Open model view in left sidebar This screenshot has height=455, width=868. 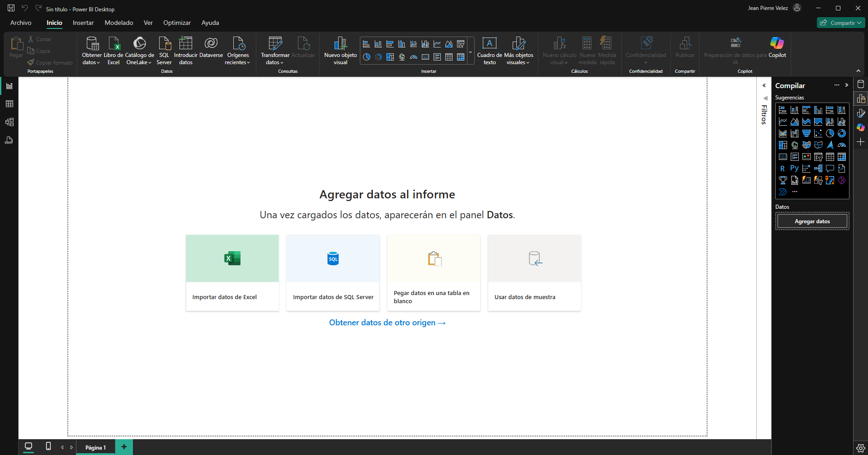pos(9,122)
